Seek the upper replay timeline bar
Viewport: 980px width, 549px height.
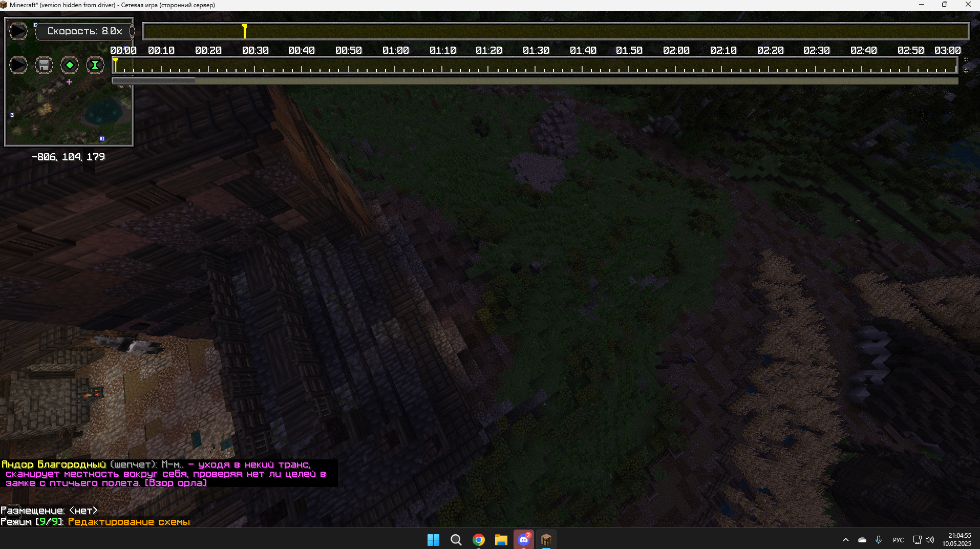[556, 31]
